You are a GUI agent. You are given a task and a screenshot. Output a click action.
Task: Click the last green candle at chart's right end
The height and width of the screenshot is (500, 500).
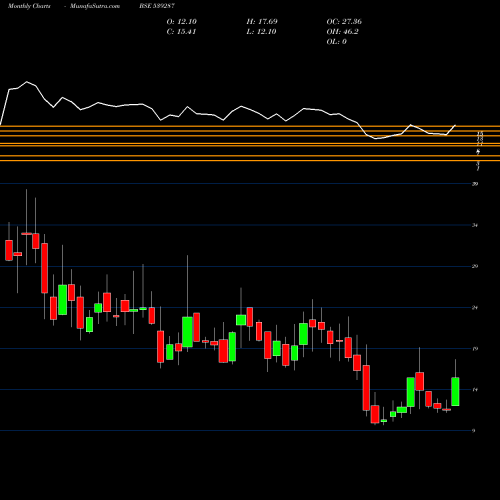coord(455,392)
